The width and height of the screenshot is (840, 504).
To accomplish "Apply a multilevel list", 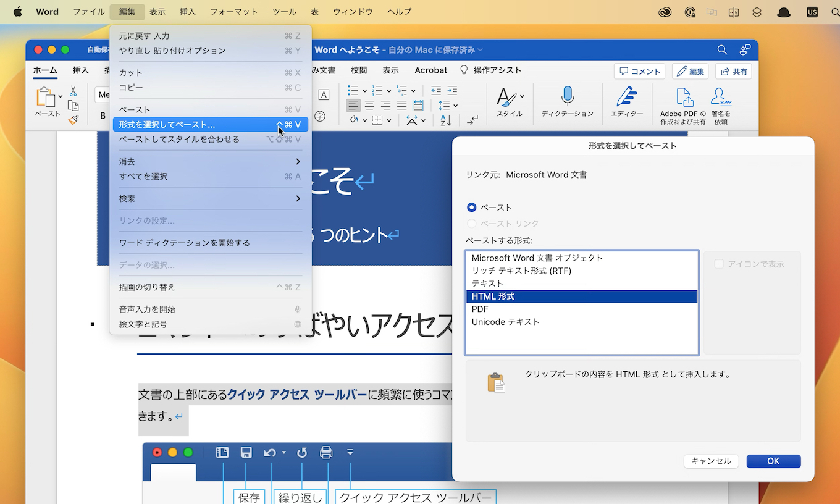I will (x=401, y=90).
